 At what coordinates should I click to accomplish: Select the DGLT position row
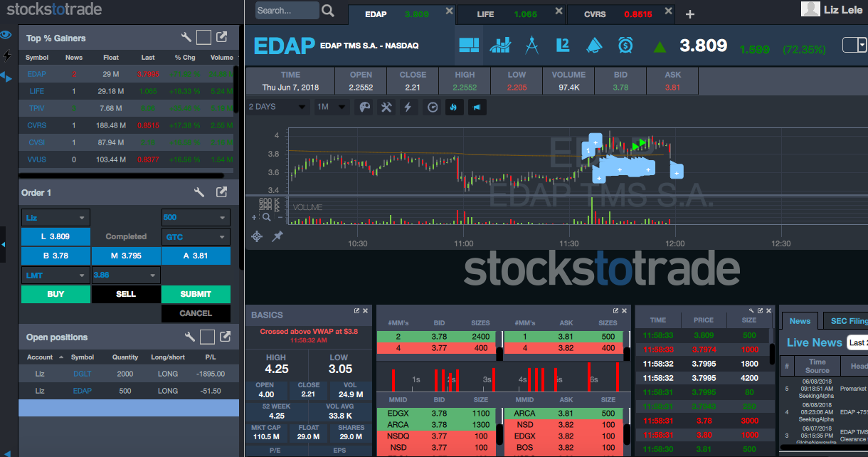point(129,374)
